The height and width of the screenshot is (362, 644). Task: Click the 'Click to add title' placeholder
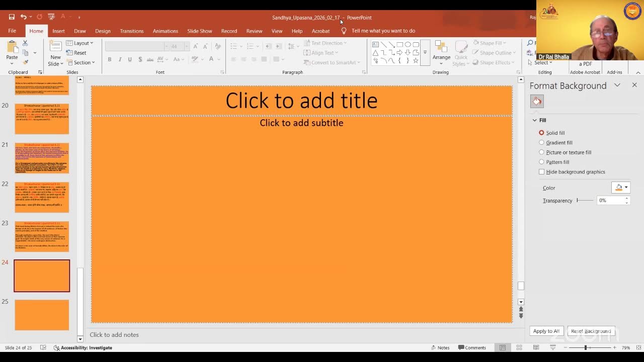(301, 101)
